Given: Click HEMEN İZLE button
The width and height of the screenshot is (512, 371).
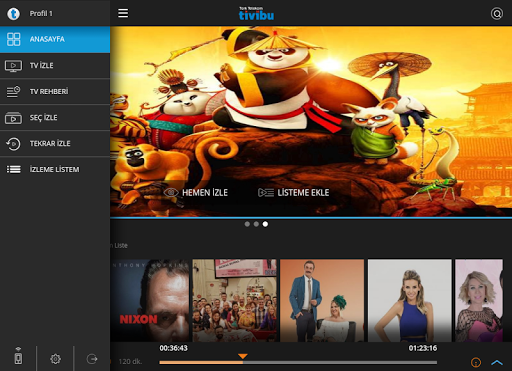Looking at the screenshot, I should click(x=196, y=193).
